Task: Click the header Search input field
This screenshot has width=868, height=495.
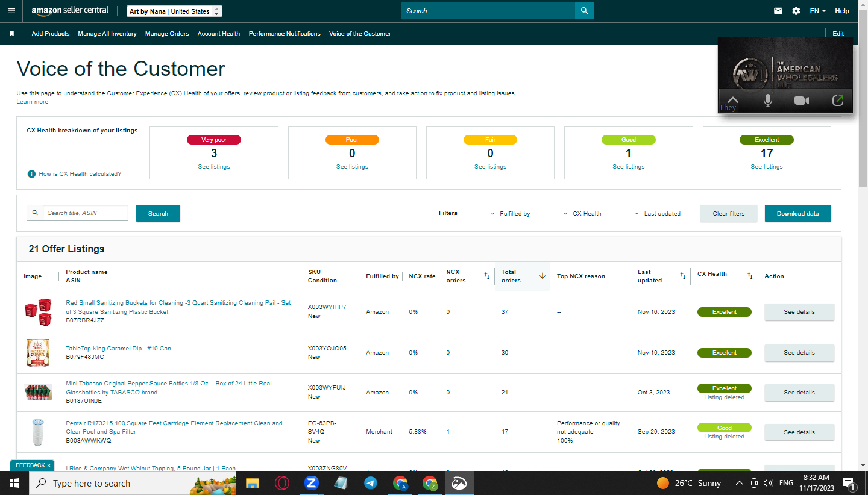Action: tap(488, 11)
